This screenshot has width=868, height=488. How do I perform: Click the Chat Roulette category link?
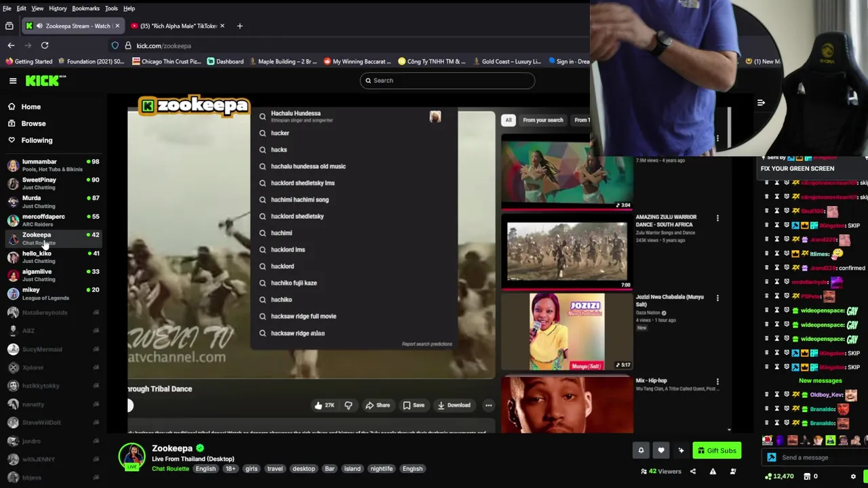(170, 469)
